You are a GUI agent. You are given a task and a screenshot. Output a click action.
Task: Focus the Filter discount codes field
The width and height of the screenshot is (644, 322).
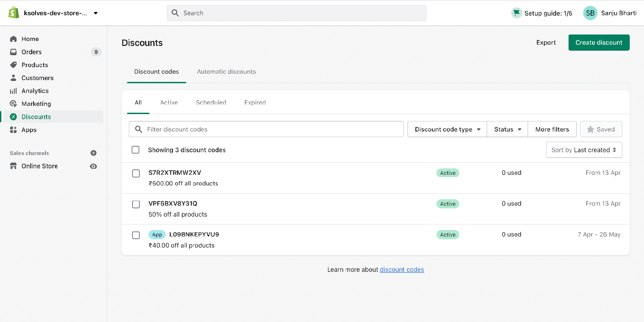click(x=266, y=129)
